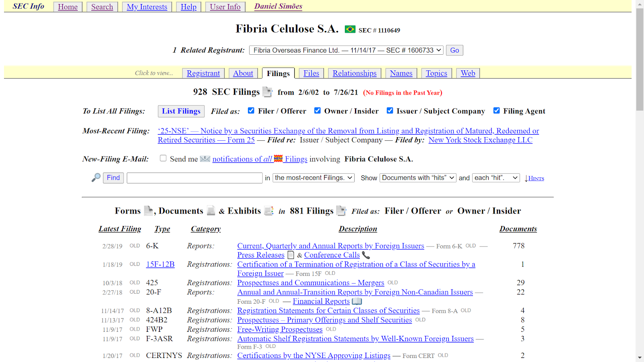Open the Press Releases link
Viewport: 644px width, 362px height.
pos(261,255)
